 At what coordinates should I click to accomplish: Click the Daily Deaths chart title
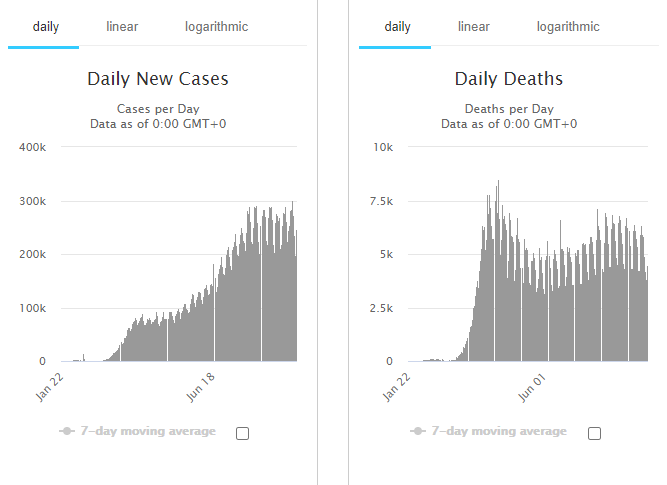(509, 79)
